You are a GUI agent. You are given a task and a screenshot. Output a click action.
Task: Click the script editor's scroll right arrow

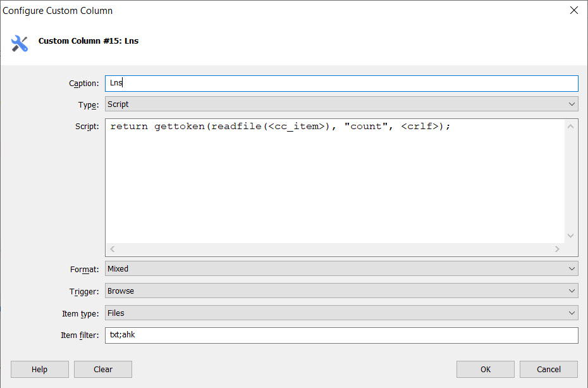[x=557, y=249]
